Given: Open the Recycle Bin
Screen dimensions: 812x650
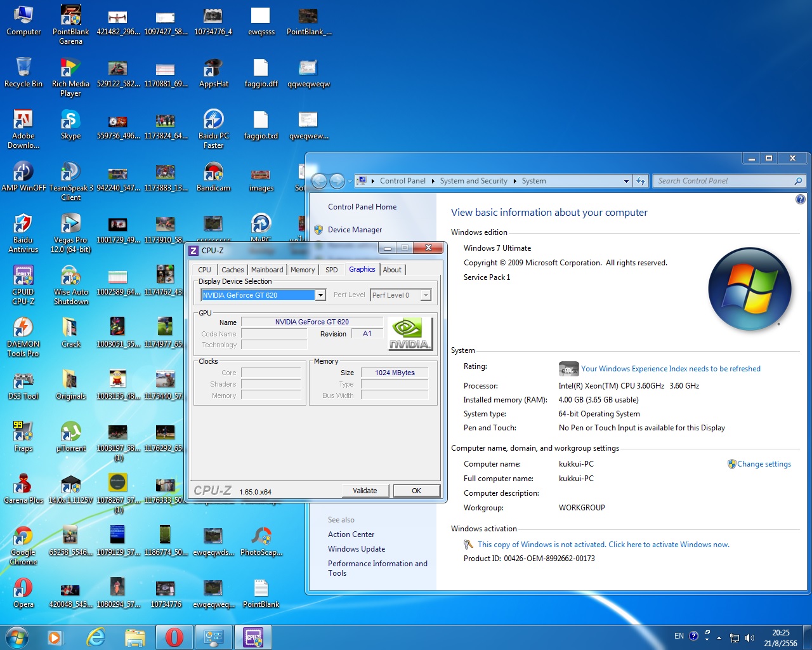Looking at the screenshot, I should coord(23,73).
